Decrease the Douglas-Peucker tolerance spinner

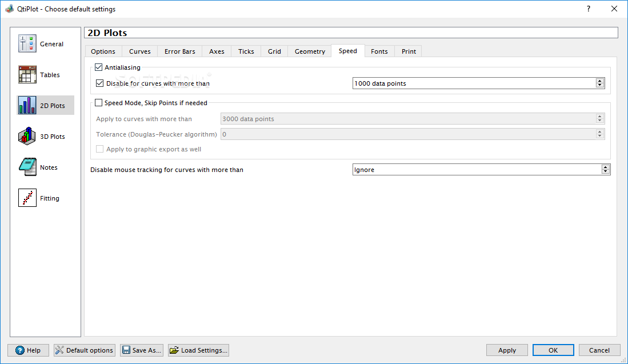(x=599, y=136)
